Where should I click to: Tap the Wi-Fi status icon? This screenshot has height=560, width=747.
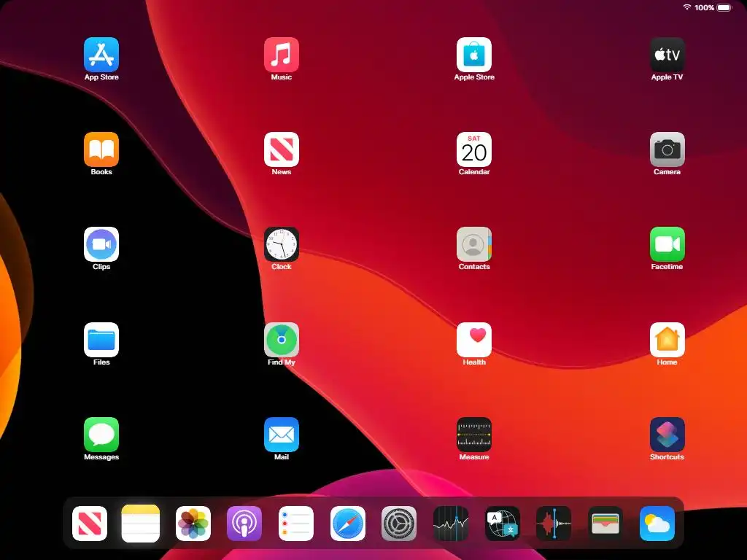point(687,7)
